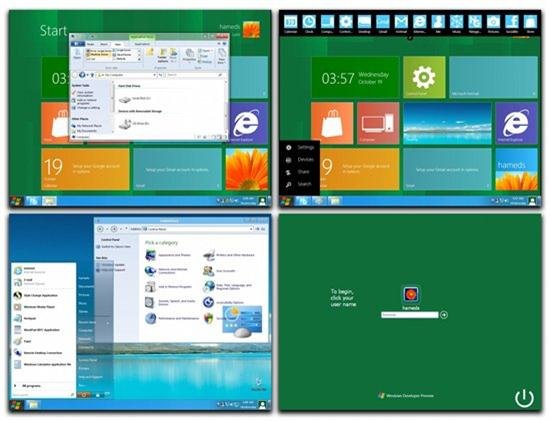Open User Accounts category in Control Panel
This screenshot has height=421, width=550.
tap(219, 271)
